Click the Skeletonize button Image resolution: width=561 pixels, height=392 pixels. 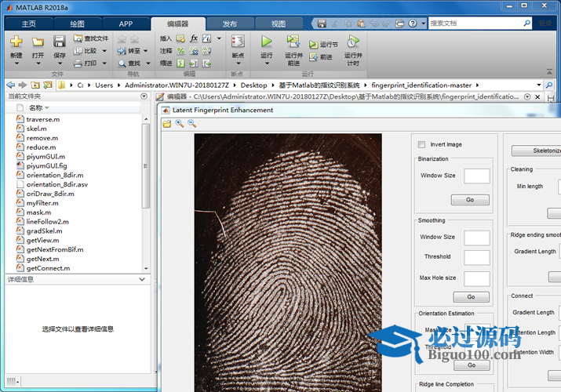coord(541,151)
